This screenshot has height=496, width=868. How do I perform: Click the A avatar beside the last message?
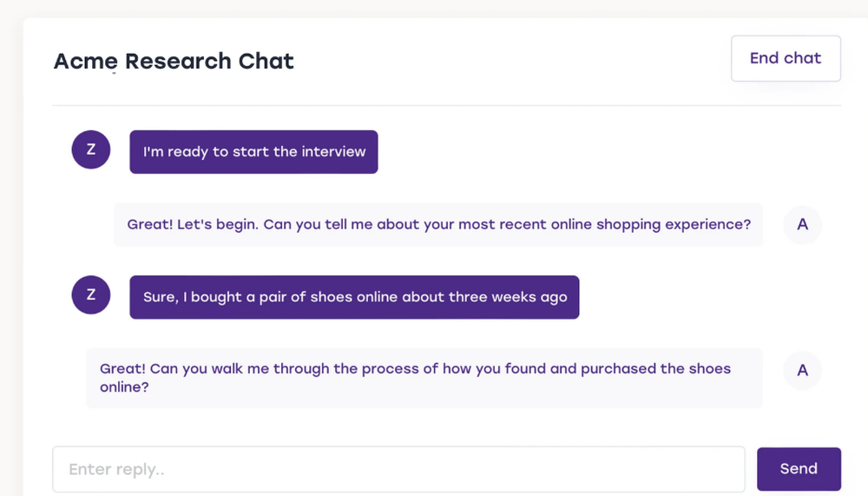point(802,371)
